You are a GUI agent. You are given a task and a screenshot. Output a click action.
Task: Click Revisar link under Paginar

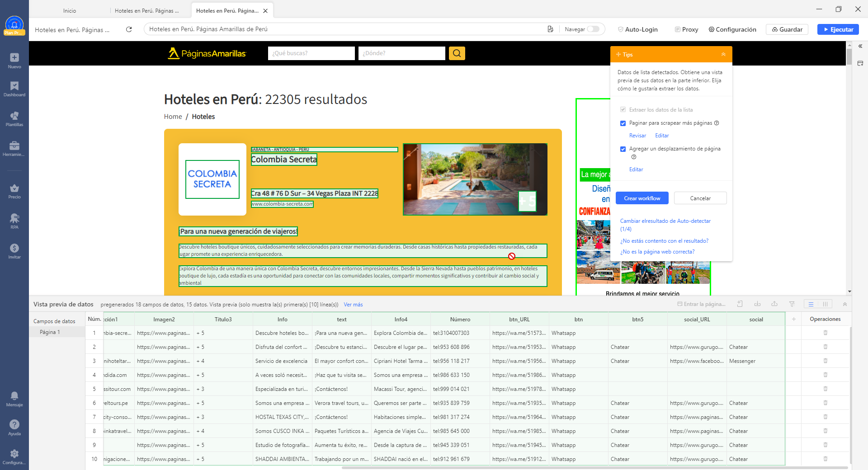637,136
